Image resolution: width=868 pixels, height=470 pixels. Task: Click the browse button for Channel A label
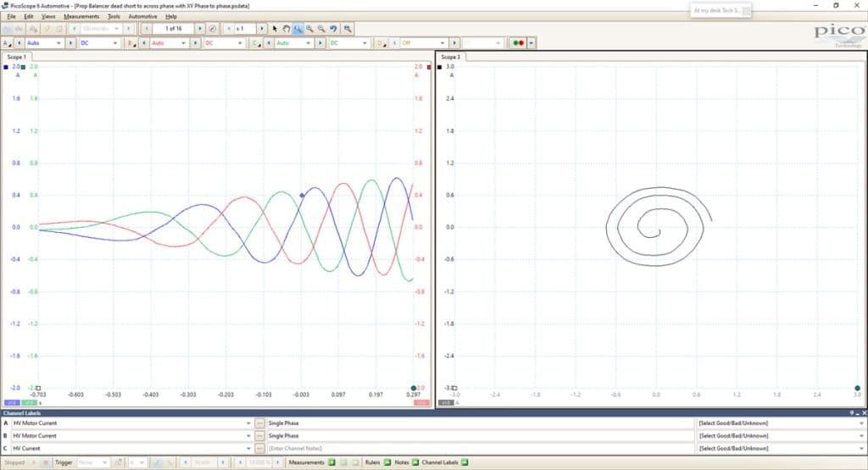pyautogui.click(x=259, y=423)
